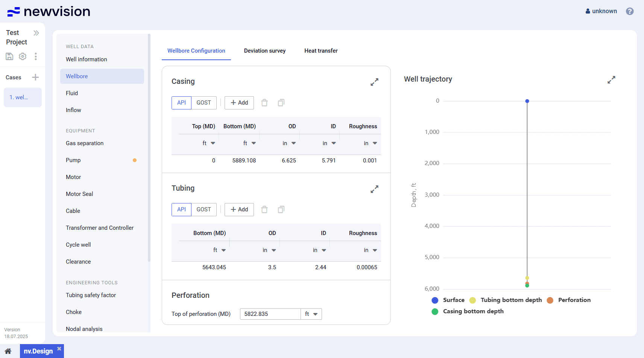This screenshot has width=644, height=358.
Task: Collapse the project sidebar panel
Action: [x=36, y=33]
